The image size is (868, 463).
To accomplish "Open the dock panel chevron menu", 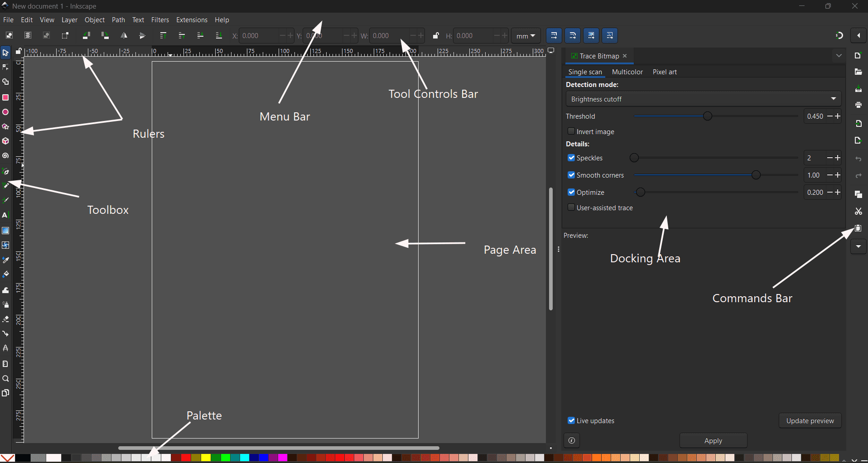I will (839, 56).
